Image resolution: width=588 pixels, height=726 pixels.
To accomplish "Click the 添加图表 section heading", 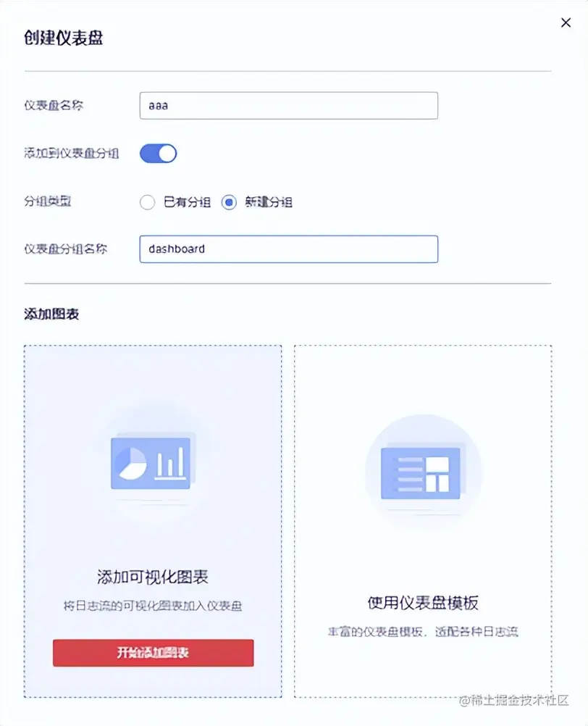I will pyautogui.click(x=51, y=314).
